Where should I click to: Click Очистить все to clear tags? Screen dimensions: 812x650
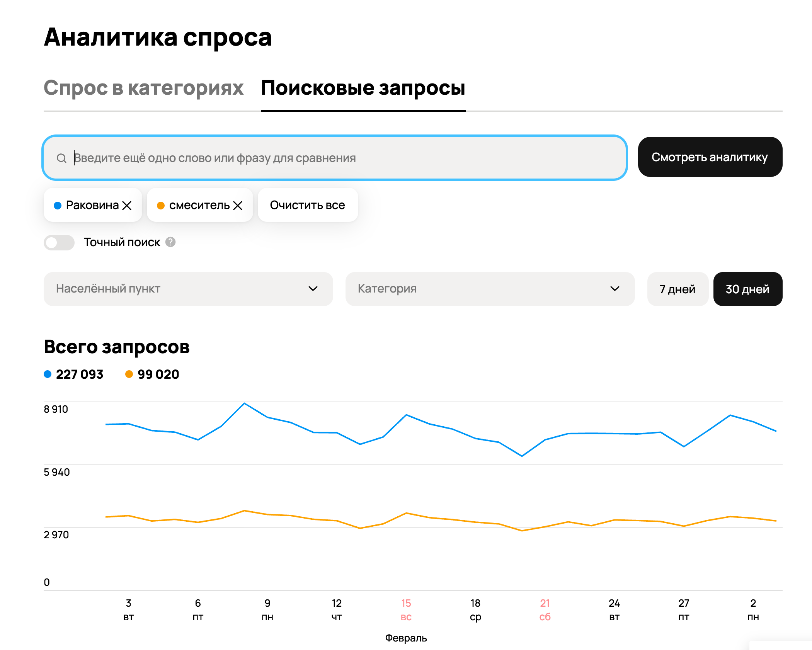point(307,205)
